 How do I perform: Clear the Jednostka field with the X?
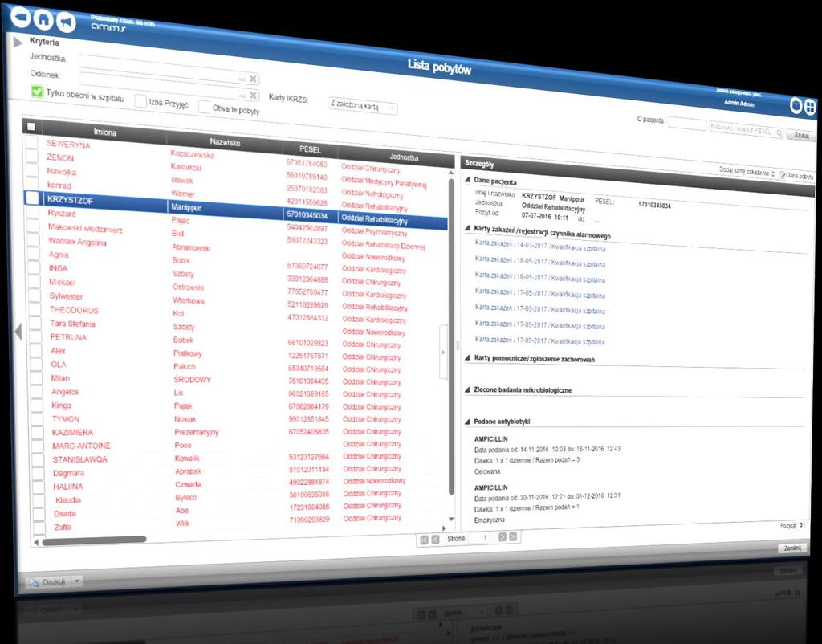pos(253,79)
